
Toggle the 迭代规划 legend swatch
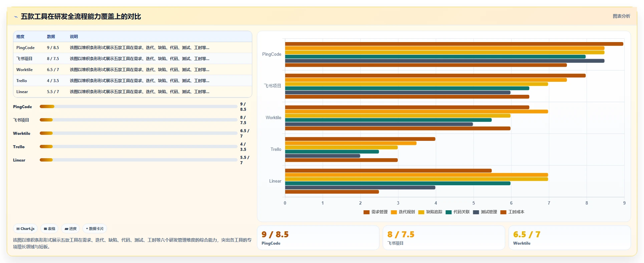[394, 212]
